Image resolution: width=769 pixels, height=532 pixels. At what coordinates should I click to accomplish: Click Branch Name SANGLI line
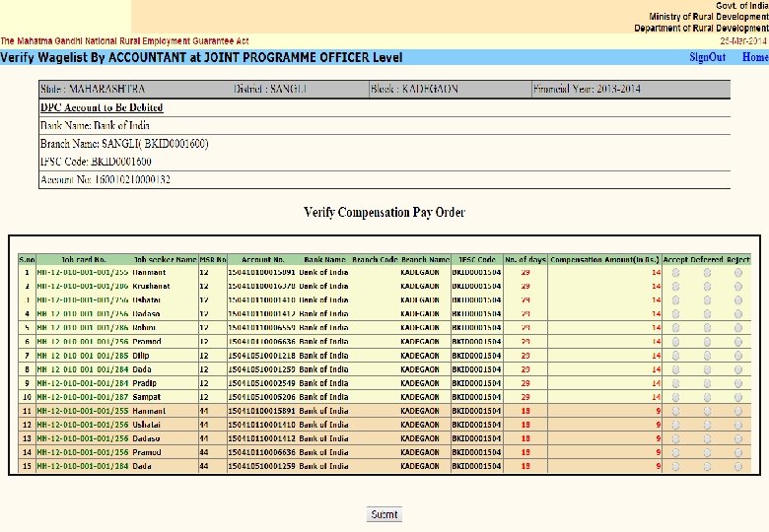pyautogui.click(x=124, y=144)
